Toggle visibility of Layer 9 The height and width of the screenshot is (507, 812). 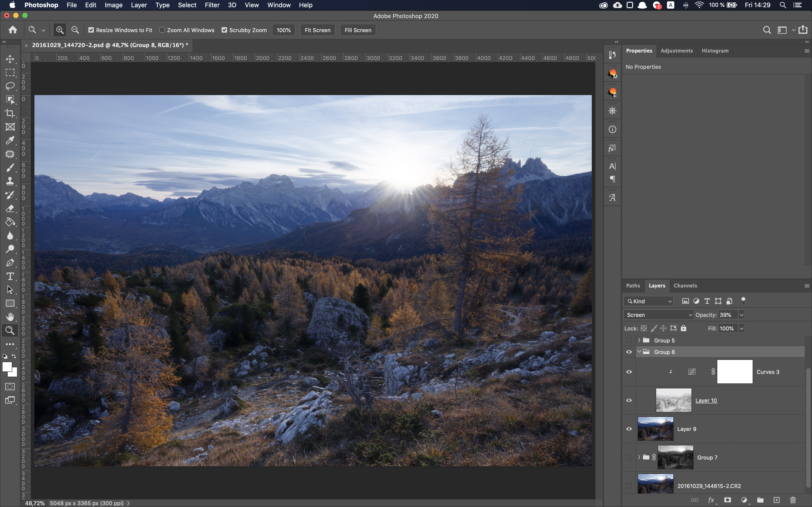pos(628,428)
